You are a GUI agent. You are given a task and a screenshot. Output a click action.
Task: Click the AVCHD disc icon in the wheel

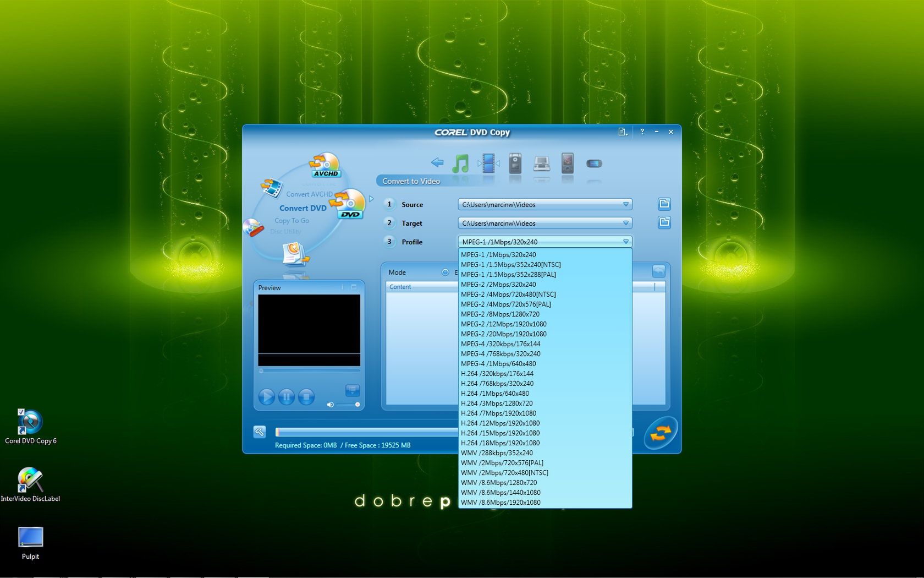coord(326,165)
